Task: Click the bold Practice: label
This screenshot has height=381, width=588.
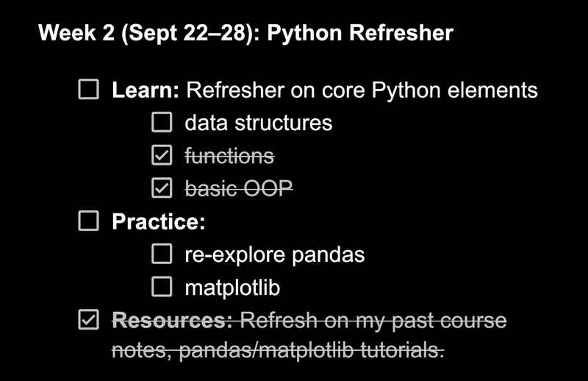Action: point(158,221)
